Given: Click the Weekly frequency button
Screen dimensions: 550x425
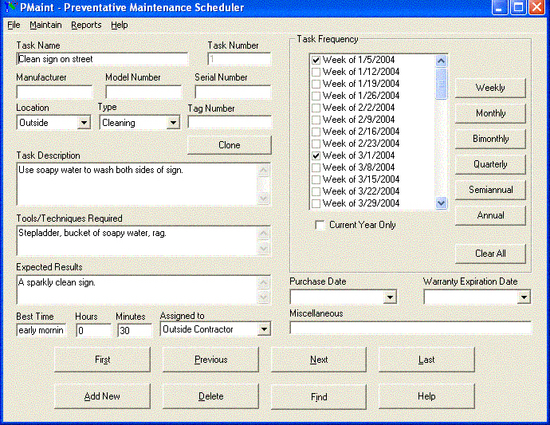Looking at the screenshot, I should 490,88.
